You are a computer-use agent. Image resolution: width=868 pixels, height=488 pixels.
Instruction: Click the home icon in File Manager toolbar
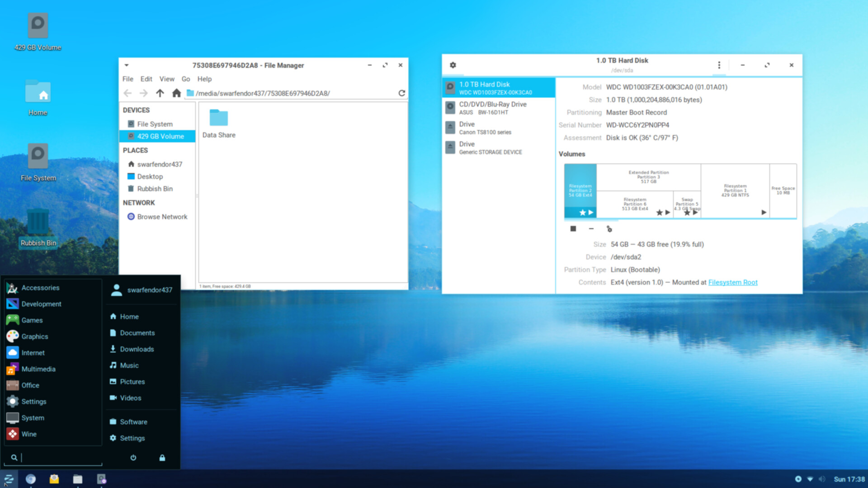click(x=176, y=93)
